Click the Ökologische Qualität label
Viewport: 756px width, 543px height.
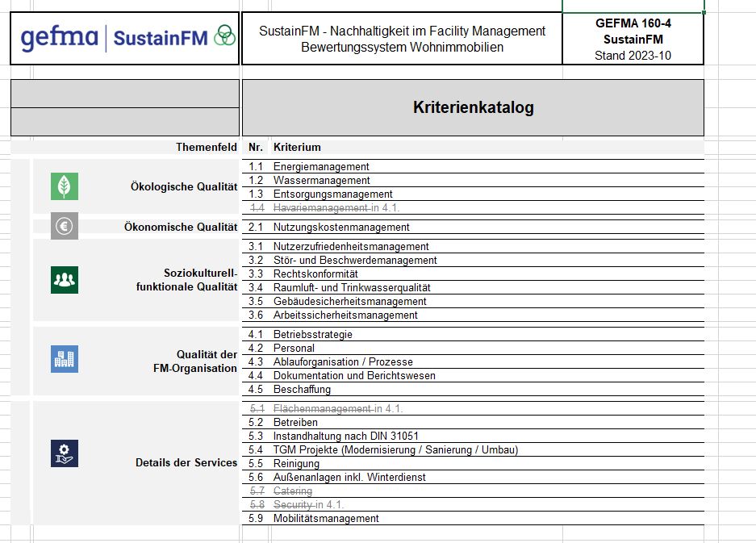[x=184, y=186]
